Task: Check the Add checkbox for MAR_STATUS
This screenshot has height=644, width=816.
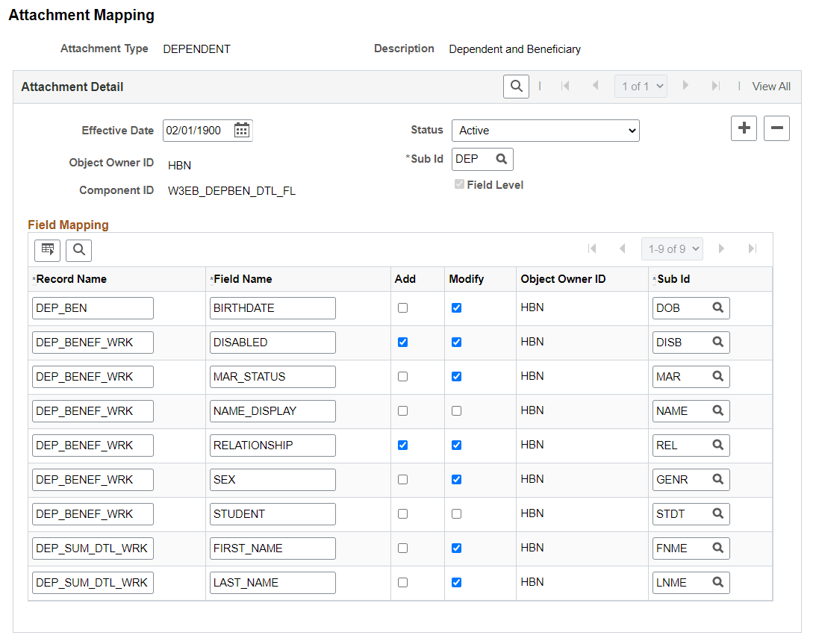Action: pos(402,376)
